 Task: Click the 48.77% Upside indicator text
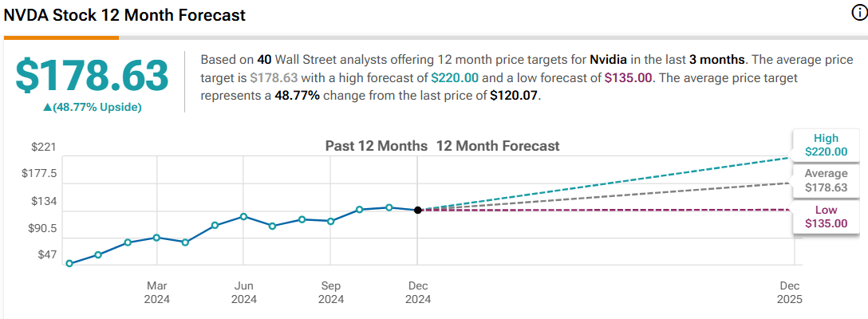click(97, 107)
